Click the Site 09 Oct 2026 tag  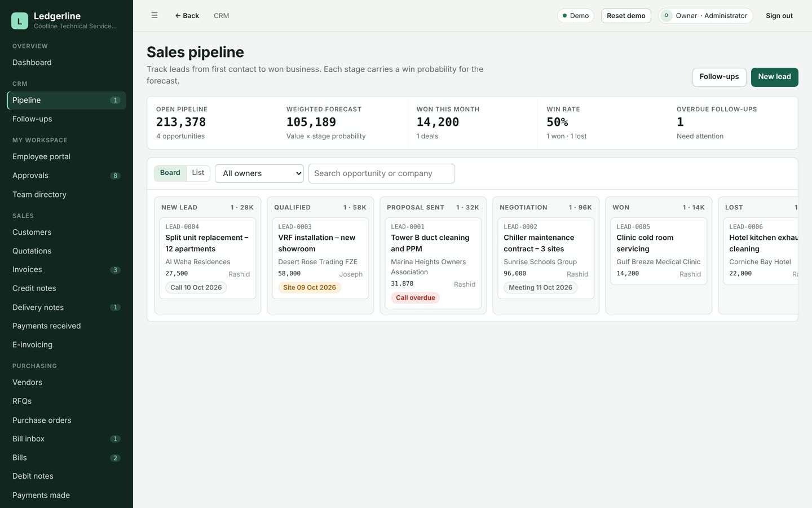(310, 288)
